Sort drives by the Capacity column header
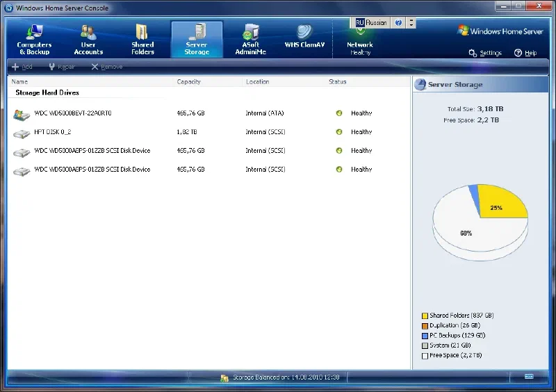This screenshot has height=392, width=556. click(189, 82)
